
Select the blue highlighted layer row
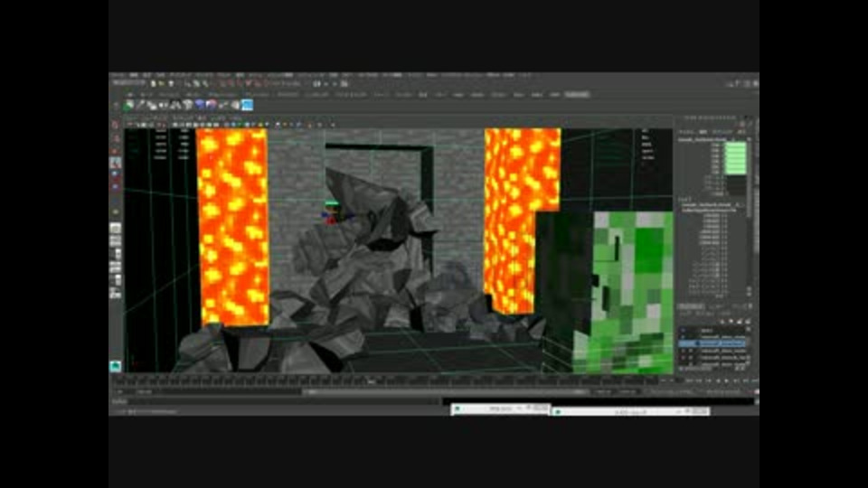[x=712, y=343]
